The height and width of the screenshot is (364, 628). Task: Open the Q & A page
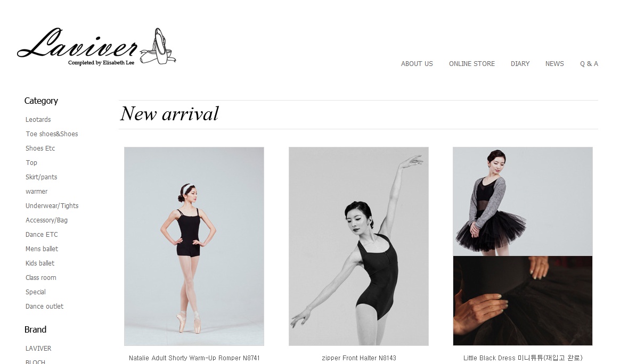(589, 64)
